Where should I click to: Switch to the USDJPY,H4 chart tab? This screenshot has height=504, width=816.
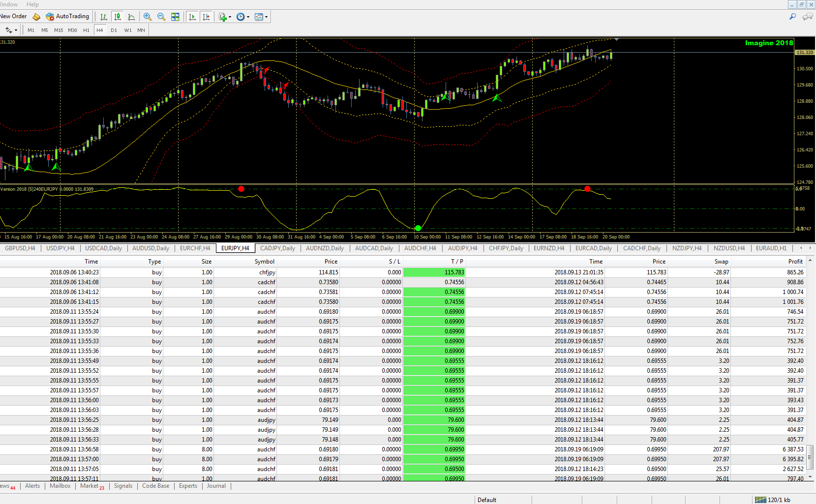tap(60, 248)
